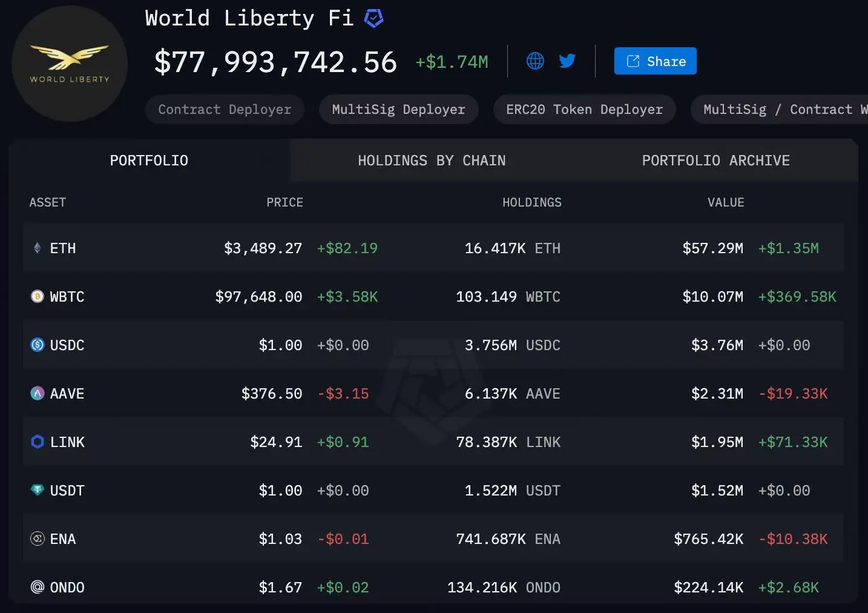The image size is (868, 613).
Task: Click the ENA price $1.03
Action: [x=280, y=539]
